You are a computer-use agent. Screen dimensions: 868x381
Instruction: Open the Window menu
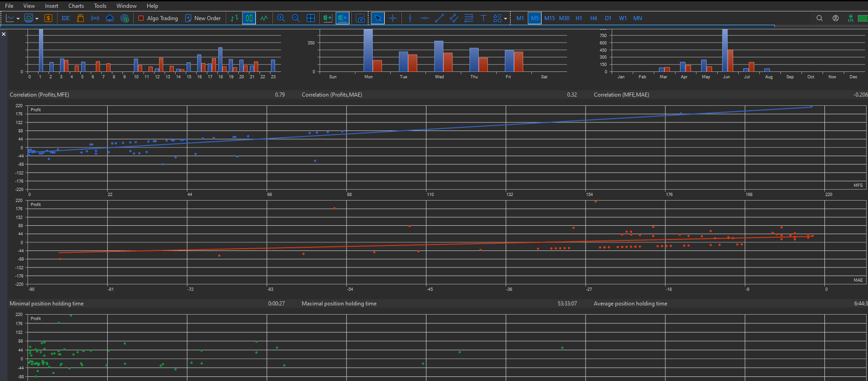(127, 6)
